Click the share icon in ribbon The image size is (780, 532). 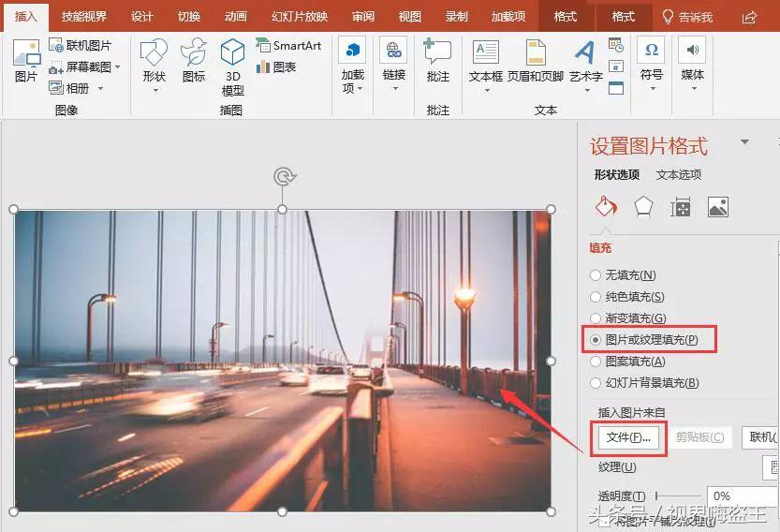(749, 18)
